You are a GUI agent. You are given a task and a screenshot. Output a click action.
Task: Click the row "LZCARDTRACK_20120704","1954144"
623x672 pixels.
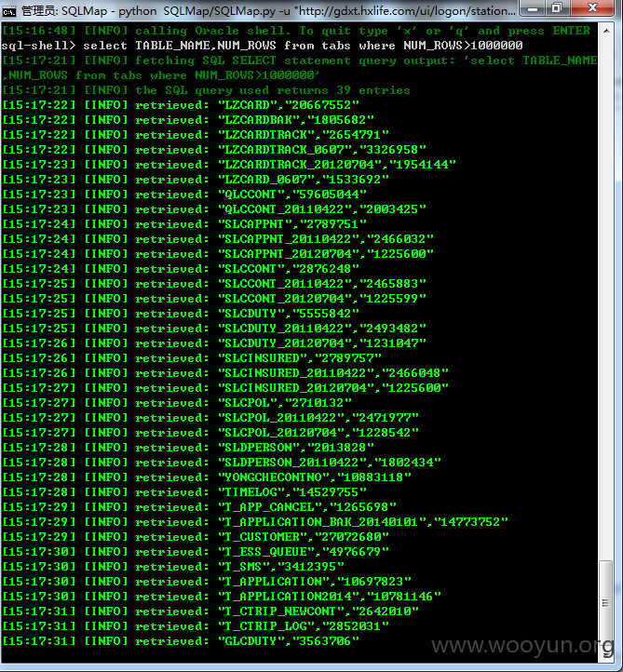229,165
